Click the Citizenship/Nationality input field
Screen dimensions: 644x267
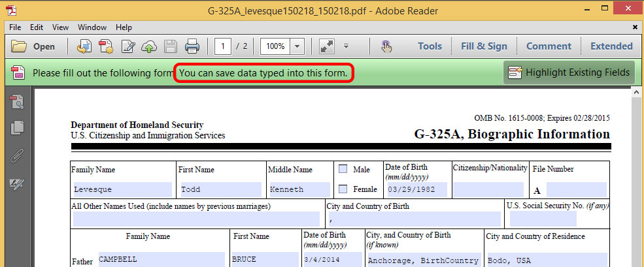pyautogui.click(x=488, y=189)
